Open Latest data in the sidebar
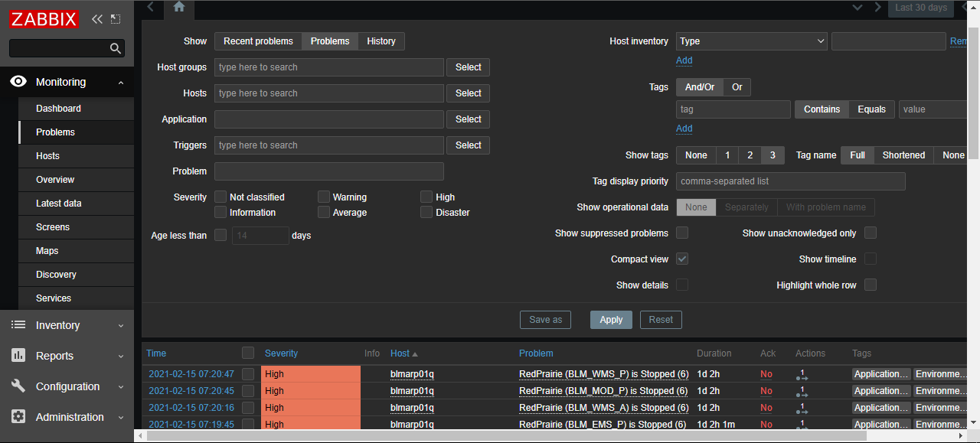 59,204
